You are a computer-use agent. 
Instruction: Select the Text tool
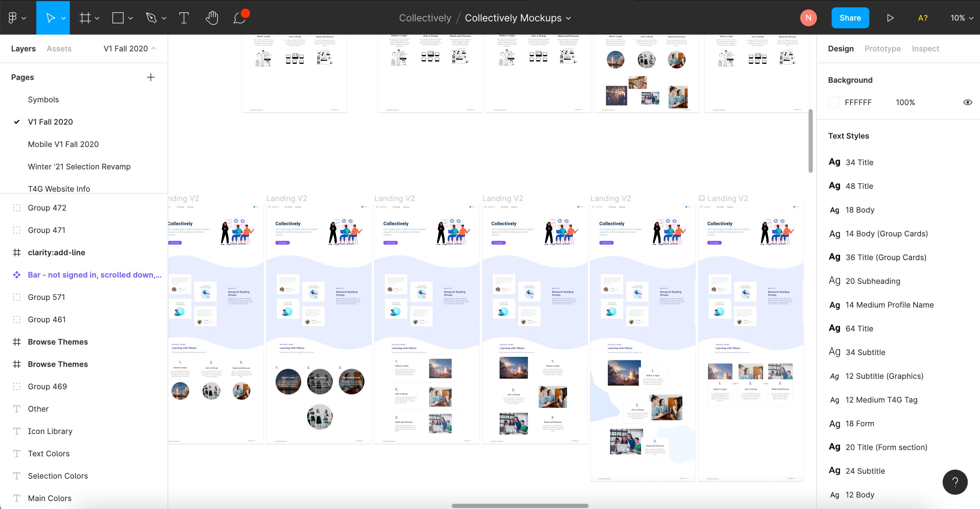point(184,18)
